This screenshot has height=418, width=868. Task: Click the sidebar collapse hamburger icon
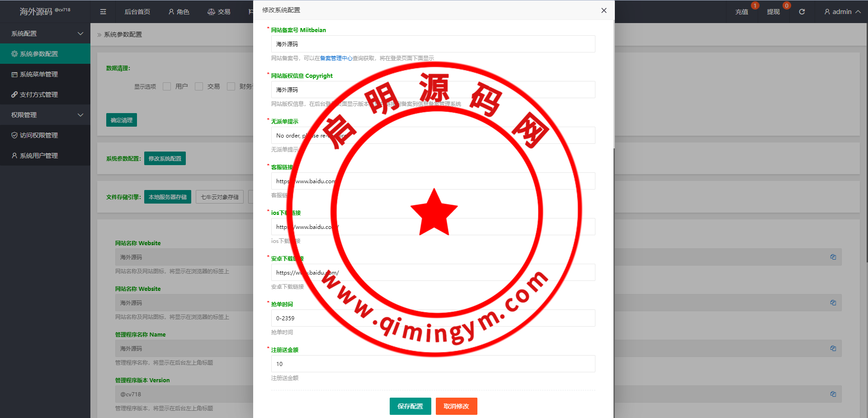tap(103, 12)
